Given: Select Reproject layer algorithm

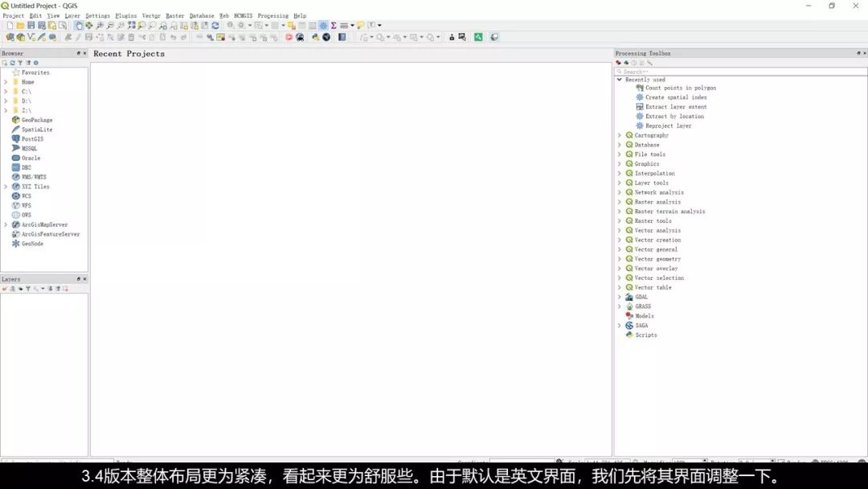Looking at the screenshot, I should pyautogui.click(x=668, y=125).
